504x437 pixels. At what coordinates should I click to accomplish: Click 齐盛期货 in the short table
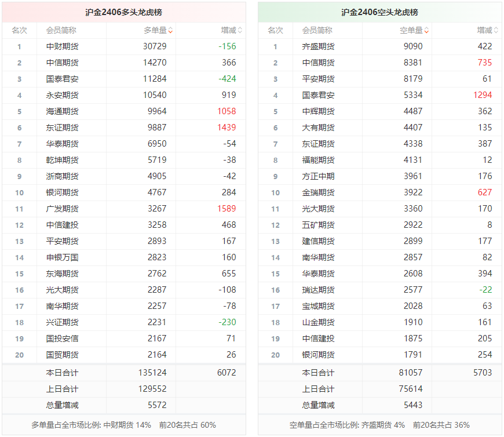coord(318,46)
